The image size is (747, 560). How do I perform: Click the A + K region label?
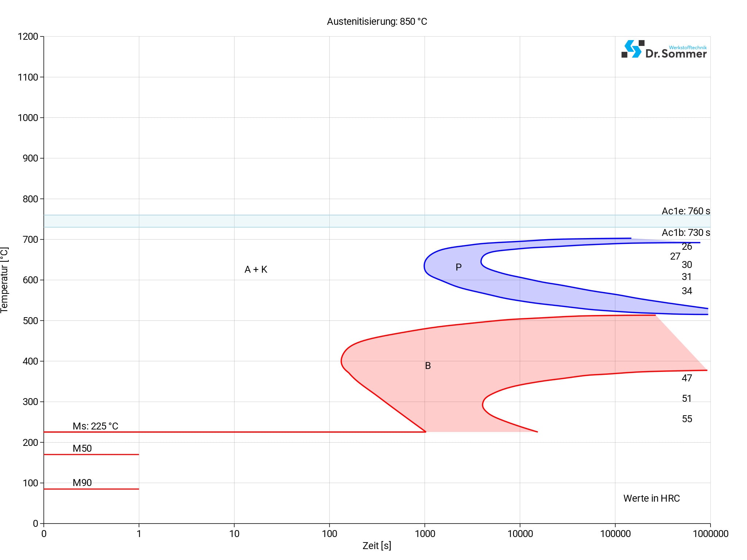pyautogui.click(x=256, y=269)
